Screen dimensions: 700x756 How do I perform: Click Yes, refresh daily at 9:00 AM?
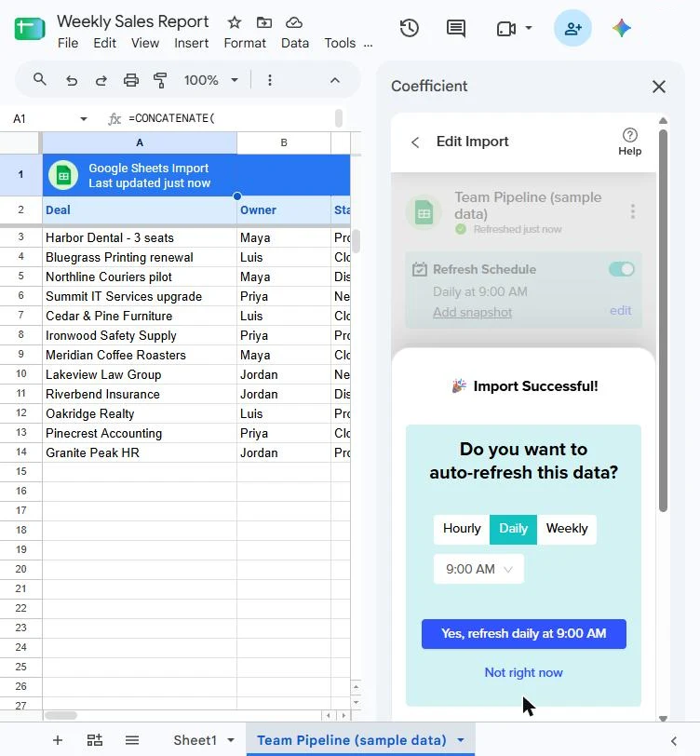(523, 634)
